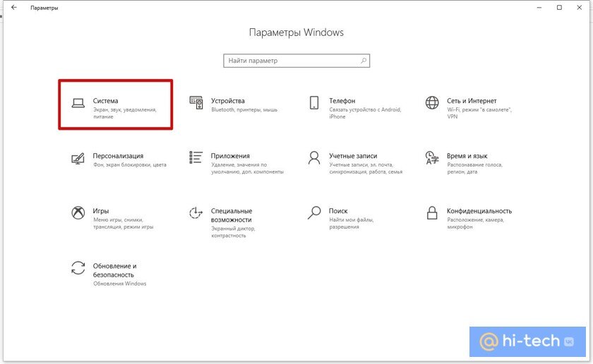
Task: Focus the Найти параметр search field
Action: [296, 61]
